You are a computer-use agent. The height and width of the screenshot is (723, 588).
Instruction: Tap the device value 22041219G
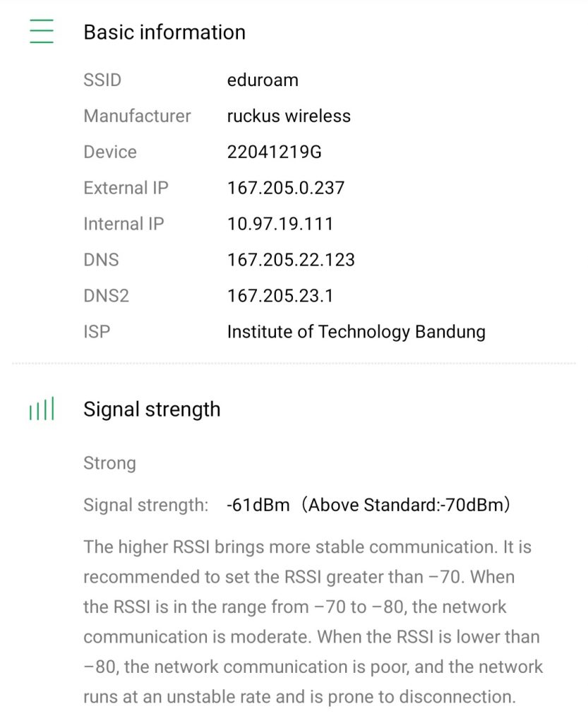pyautogui.click(x=275, y=152)
